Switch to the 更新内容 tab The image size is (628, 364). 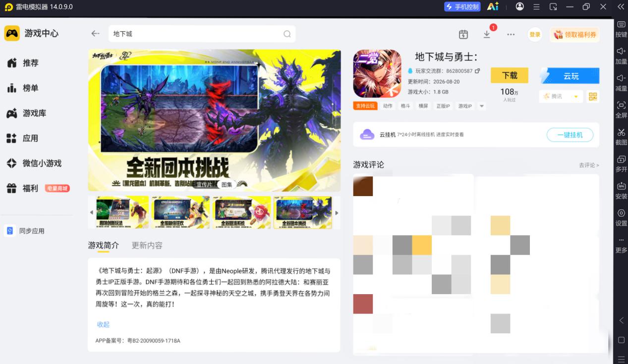click(x=147, y=245)
